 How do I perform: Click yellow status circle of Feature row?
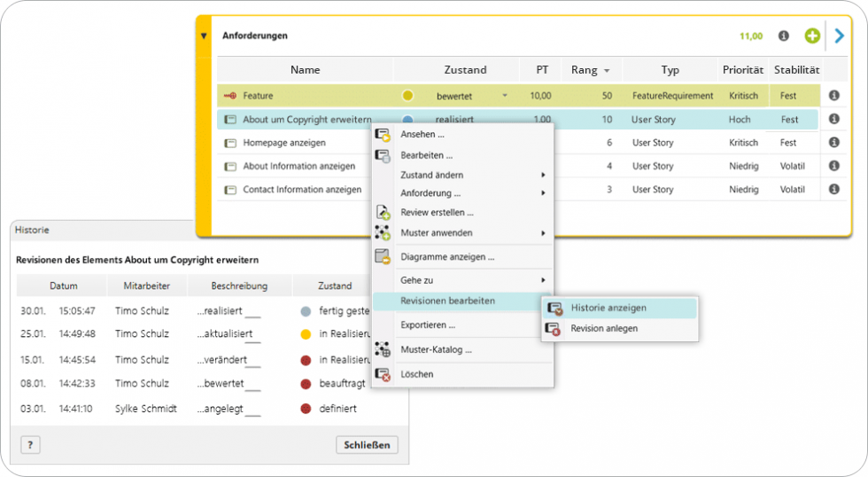click(407, 96)
